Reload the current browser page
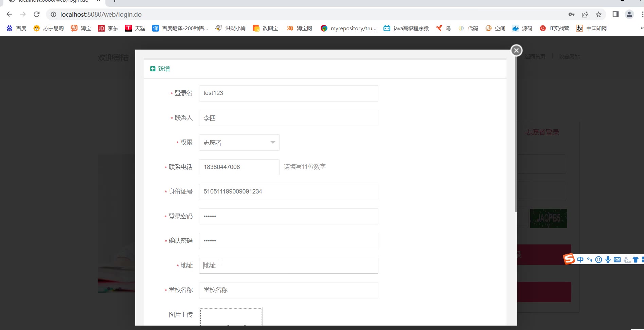This screenshot has width=644, height=330. [x=37, y=14]
